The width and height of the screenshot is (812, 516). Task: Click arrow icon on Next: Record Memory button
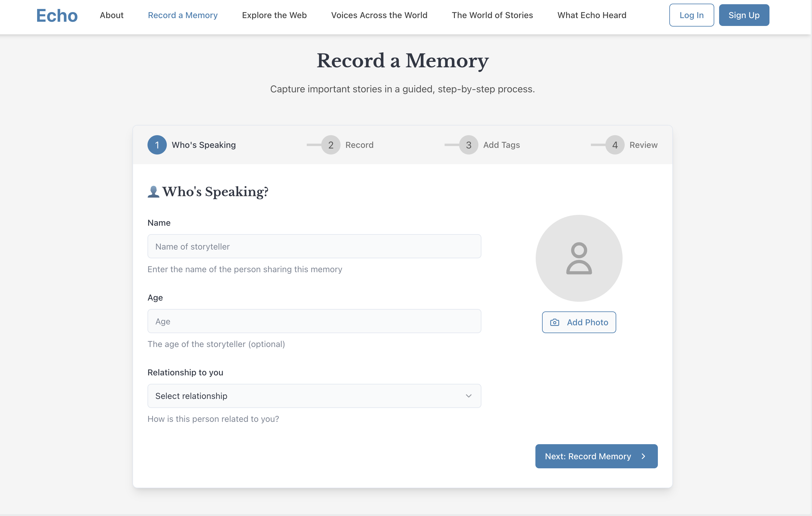643,456
